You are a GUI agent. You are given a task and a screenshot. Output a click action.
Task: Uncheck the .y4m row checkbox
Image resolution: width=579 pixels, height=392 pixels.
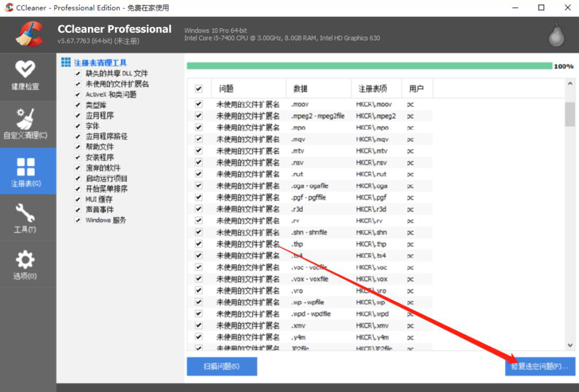(x=199, y=337)
